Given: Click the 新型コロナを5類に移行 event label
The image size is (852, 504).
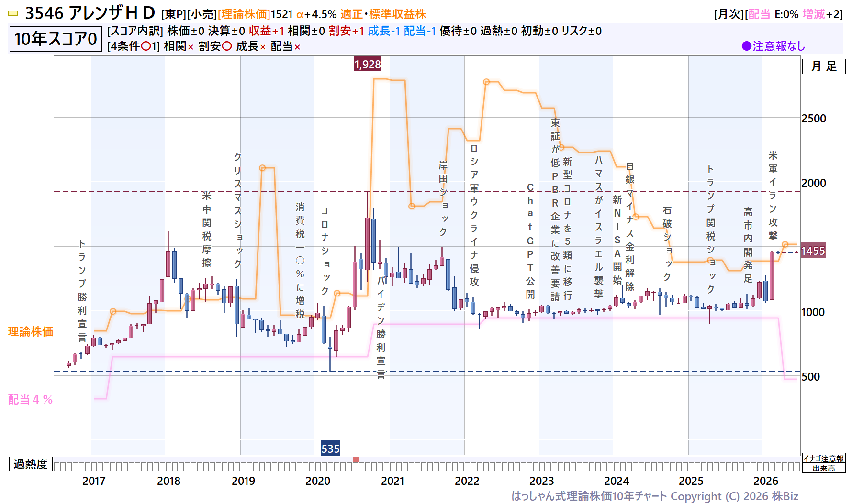Looking at the screenshot, I should pyautogui.click(x=568, y=229).
